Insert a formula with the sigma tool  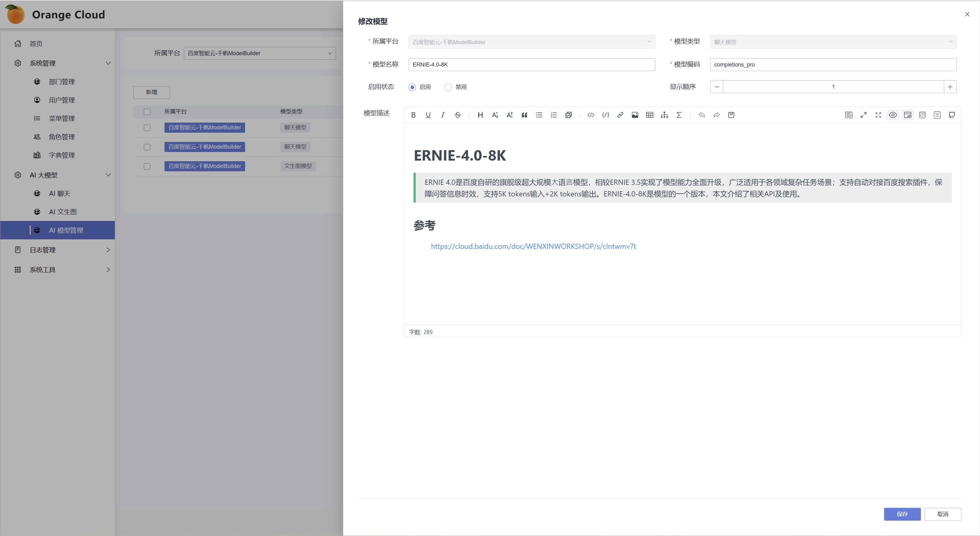[679, 115]
